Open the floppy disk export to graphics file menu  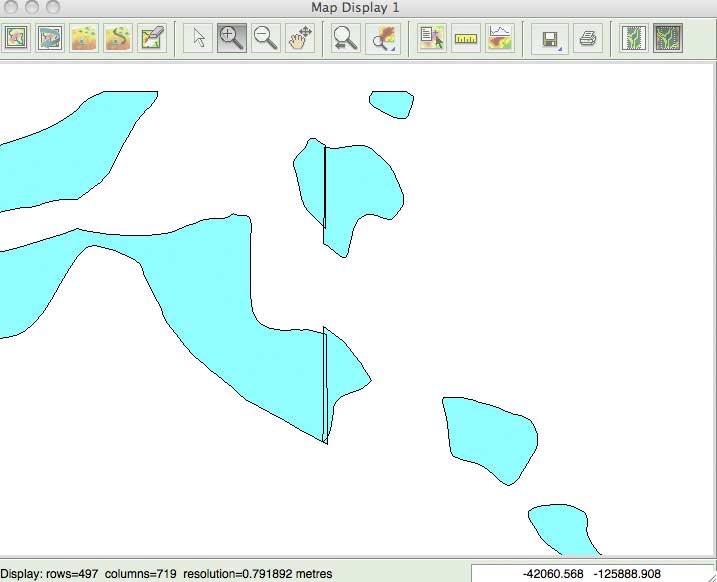point(550,38)
